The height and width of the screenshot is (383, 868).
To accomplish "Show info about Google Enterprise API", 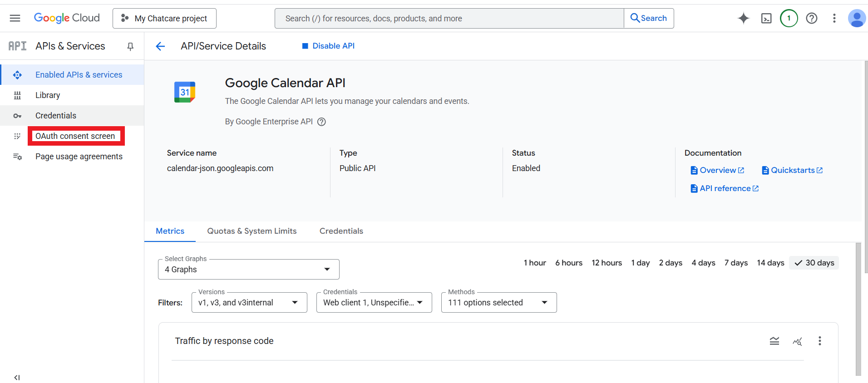I will click(321, 122).
